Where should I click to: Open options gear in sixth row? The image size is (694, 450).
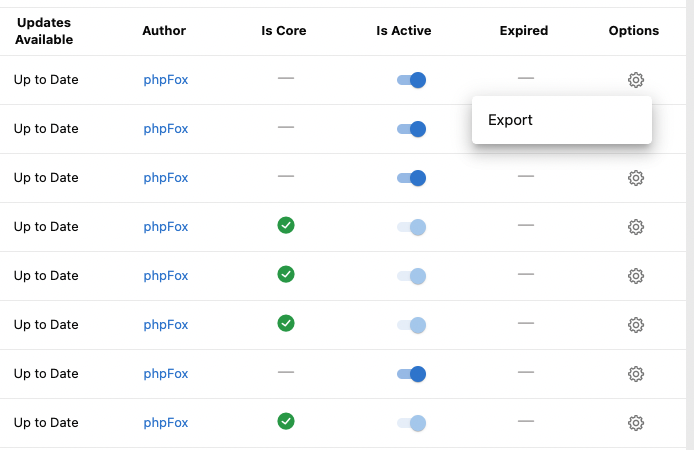636,325
